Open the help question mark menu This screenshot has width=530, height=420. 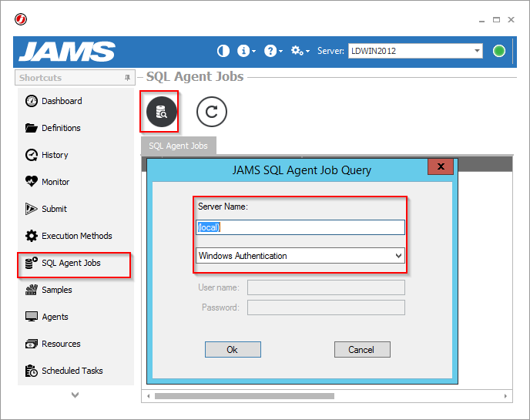click(x=273, y=51)
